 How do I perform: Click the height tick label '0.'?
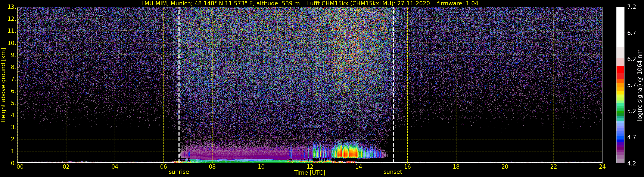coord(13,163)
